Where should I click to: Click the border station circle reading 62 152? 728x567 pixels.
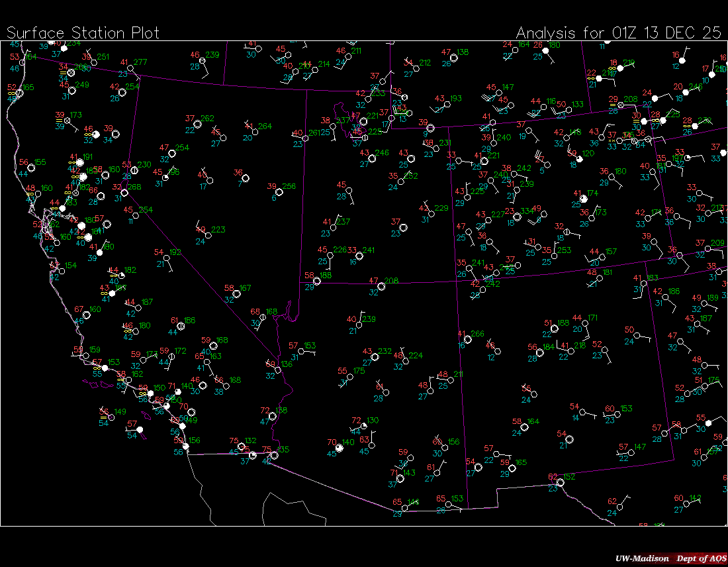pos(560,482)
